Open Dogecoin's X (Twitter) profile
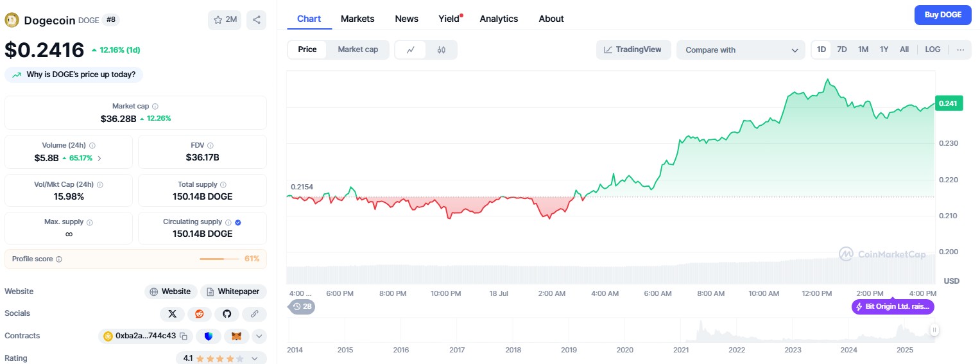 [x=172, y=314]
